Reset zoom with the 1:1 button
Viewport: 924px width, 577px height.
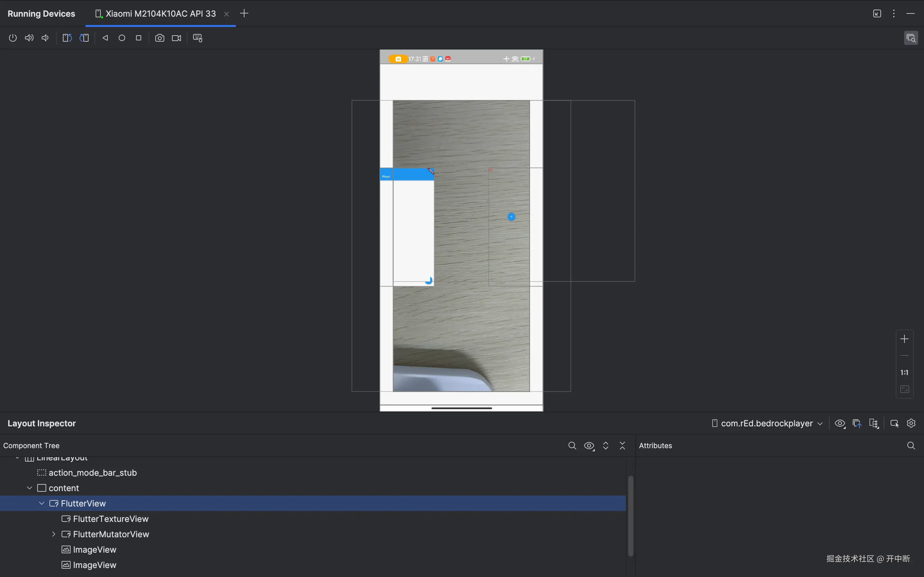904,372
